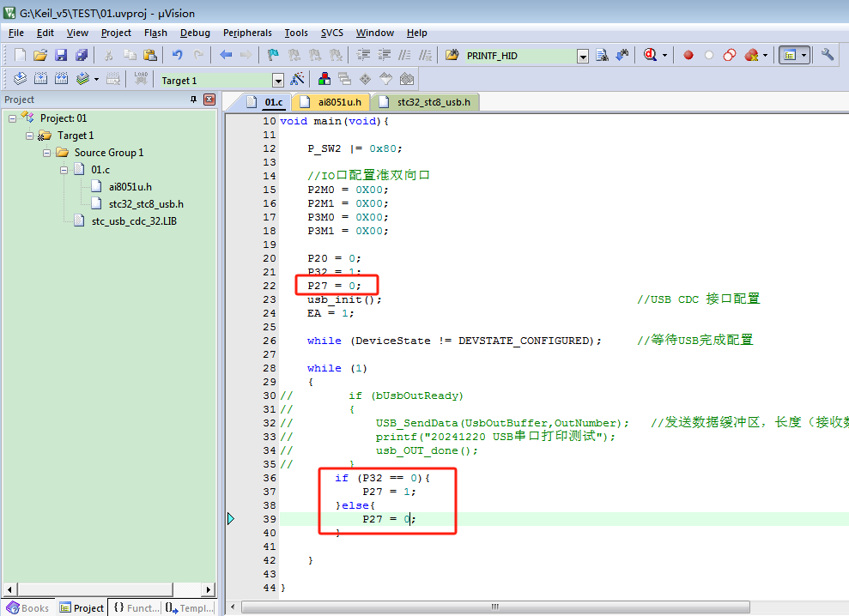
Task: Click Project panel scroll right arrow
Action: pos(209,589)
